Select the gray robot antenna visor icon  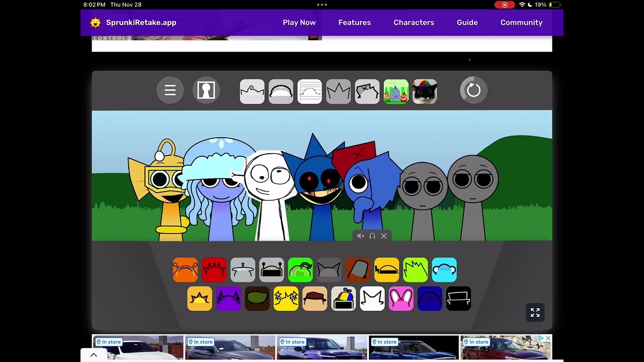(272, 270)
